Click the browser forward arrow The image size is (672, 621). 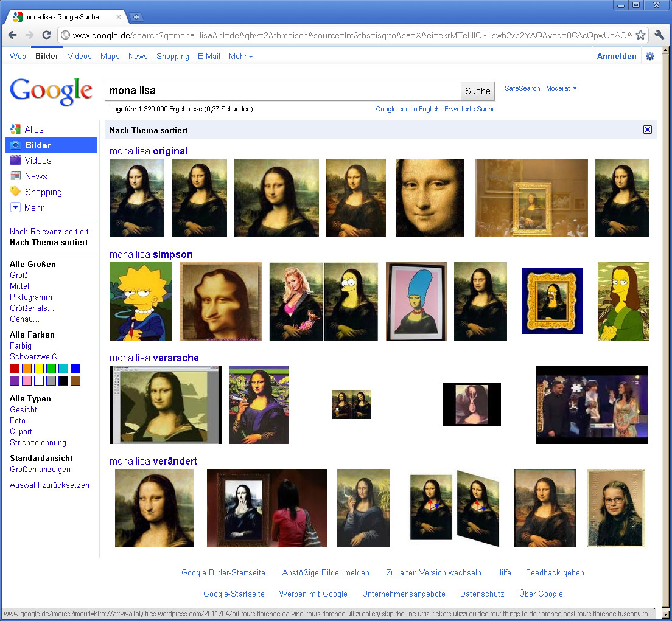[x=29, y=35]
